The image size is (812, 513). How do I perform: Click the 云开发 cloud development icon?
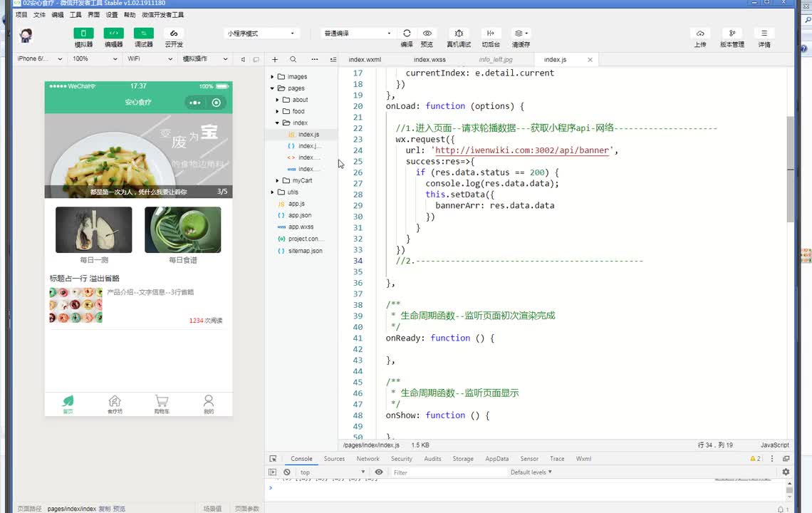click(174, 33)
